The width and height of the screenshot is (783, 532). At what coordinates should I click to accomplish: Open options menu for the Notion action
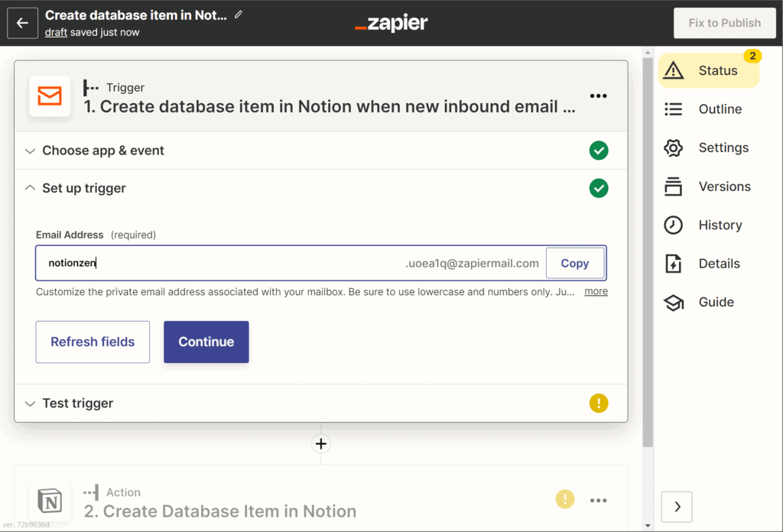[599, 499]
